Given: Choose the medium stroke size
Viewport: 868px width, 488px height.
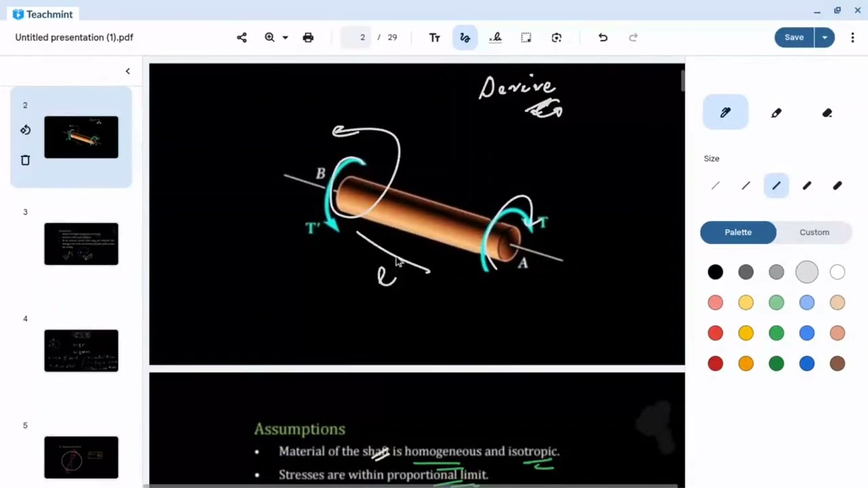Looking at the screenshot, I should coord(776,185).
